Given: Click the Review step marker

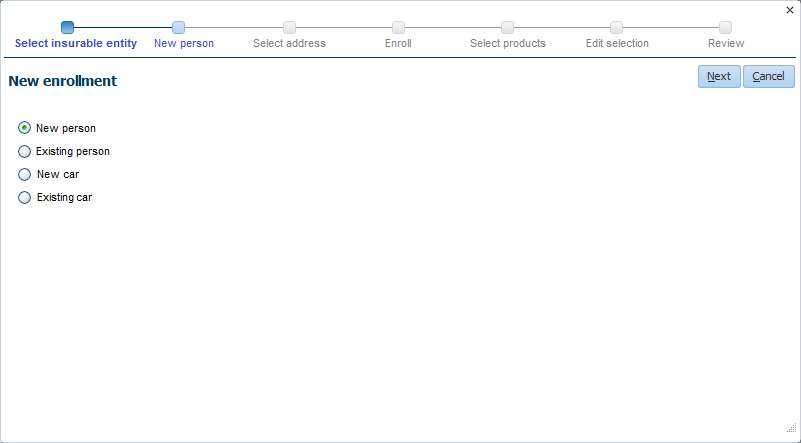Looking at the screenshot, I should (x=725, y=28).
